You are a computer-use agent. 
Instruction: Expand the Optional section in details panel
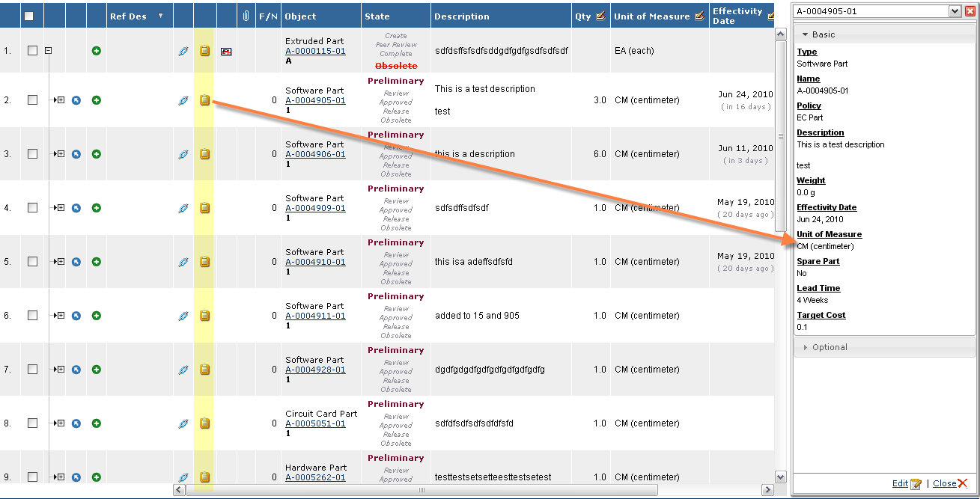coord(830,347)
